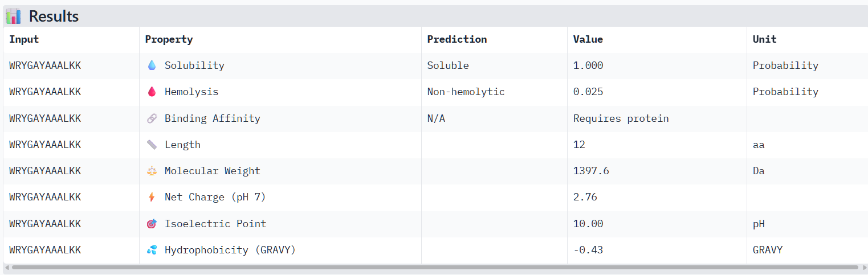
Task: Click the Results bar chart icon
Action: click(x=13, y=16)
